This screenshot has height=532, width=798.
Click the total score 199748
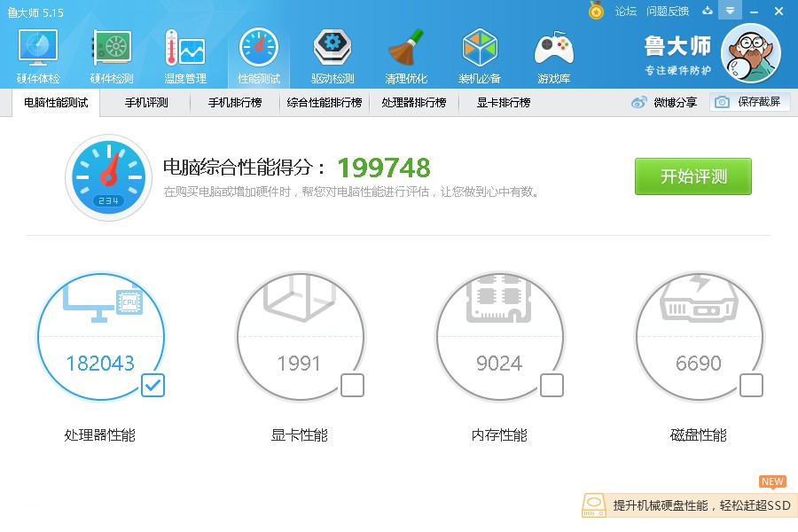(384, 168)
